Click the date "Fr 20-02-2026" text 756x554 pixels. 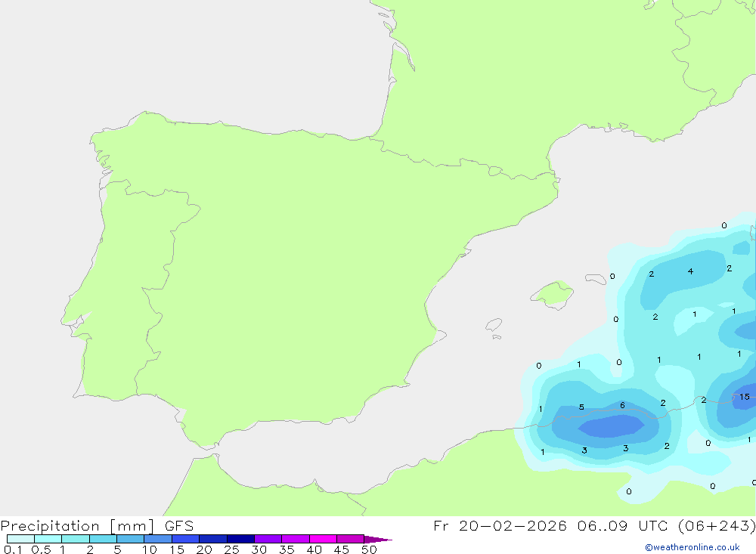[x=500, y=526]
